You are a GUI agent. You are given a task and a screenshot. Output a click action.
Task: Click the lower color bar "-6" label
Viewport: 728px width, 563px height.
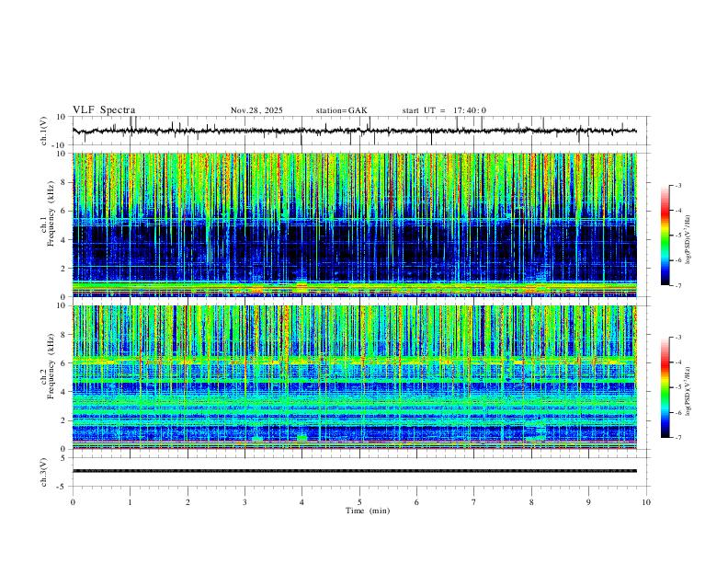(677, 412)
